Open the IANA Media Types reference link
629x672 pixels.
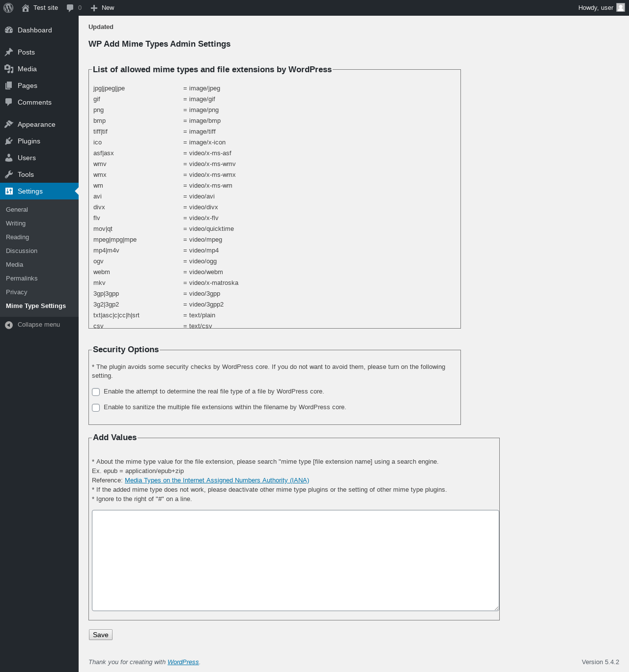point(217,480)
